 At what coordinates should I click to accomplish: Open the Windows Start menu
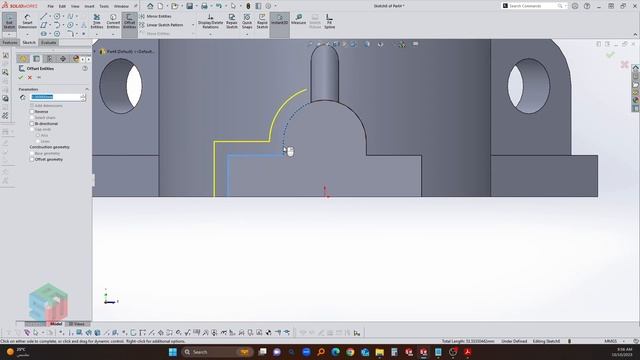[173, 352]
